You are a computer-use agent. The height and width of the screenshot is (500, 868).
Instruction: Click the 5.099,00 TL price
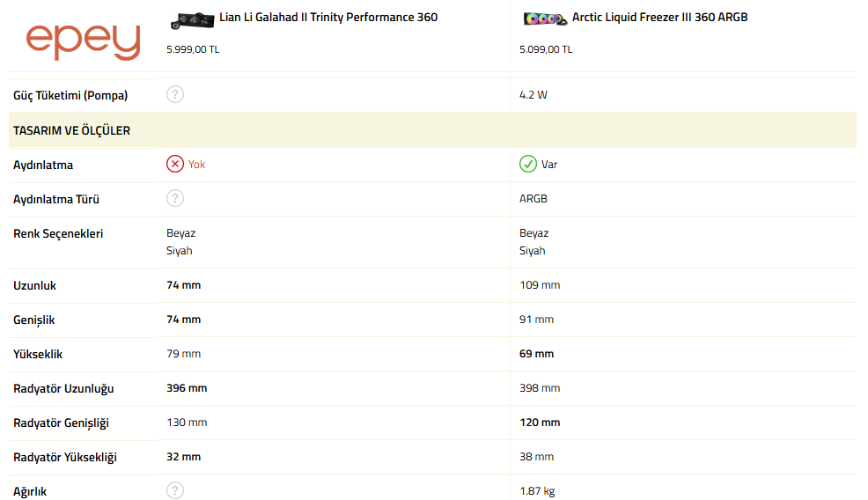[x=546, y=49]
